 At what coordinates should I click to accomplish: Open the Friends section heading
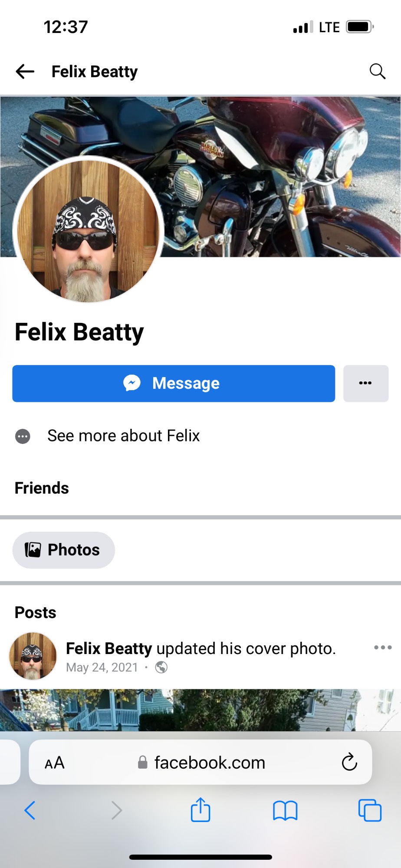click(42, 488)
